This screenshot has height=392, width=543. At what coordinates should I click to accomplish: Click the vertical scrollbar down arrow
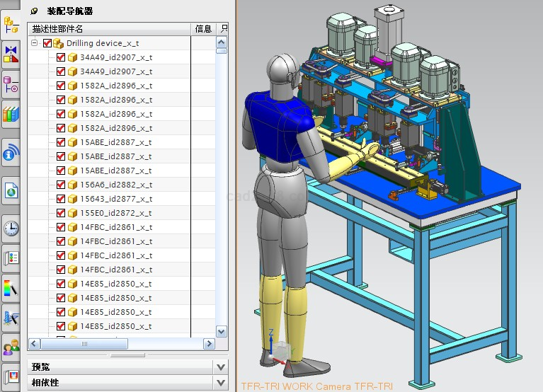(222, 331)
